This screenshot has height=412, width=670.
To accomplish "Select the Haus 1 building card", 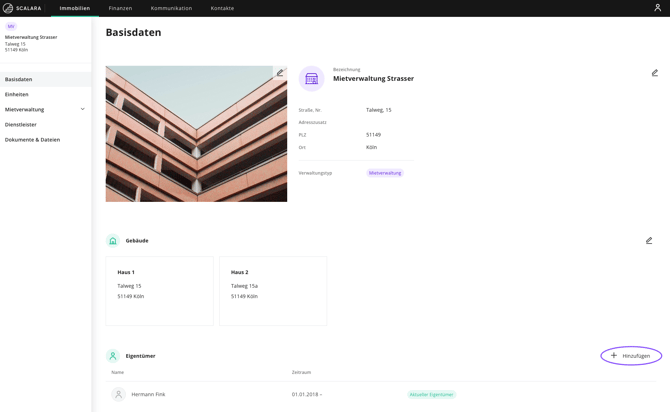I will click(x=160, y=290).
